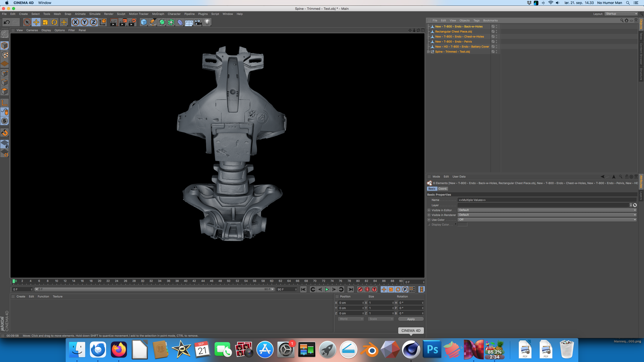Open the Scale mode dropdown
Screen dimensions: 644x362
[381, 319]
